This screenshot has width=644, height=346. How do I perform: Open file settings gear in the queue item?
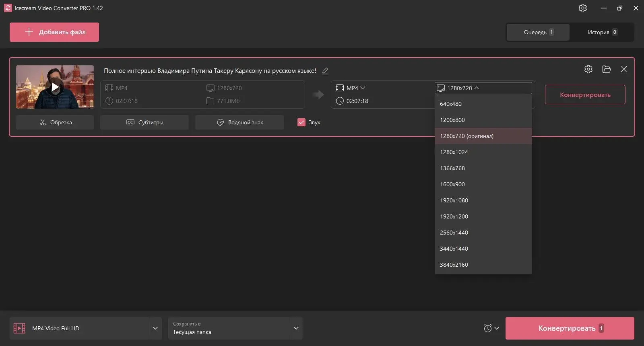(x=588, y=69)
